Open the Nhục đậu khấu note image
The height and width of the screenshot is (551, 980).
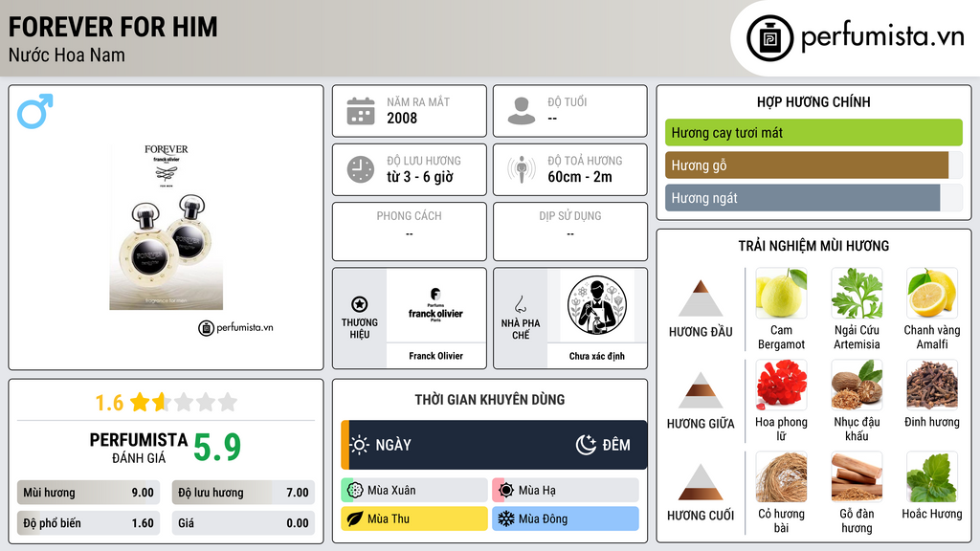857,385
